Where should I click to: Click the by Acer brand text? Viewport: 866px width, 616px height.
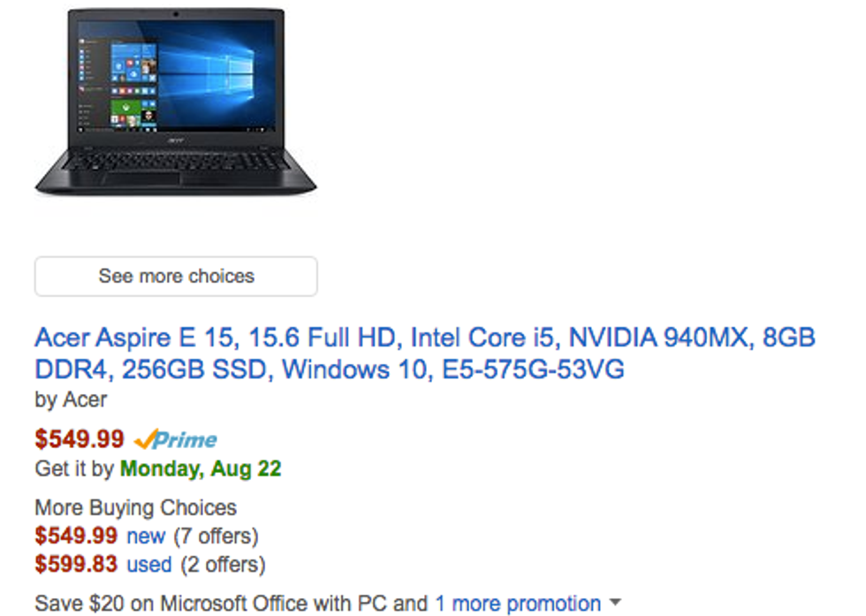(71, 400)
